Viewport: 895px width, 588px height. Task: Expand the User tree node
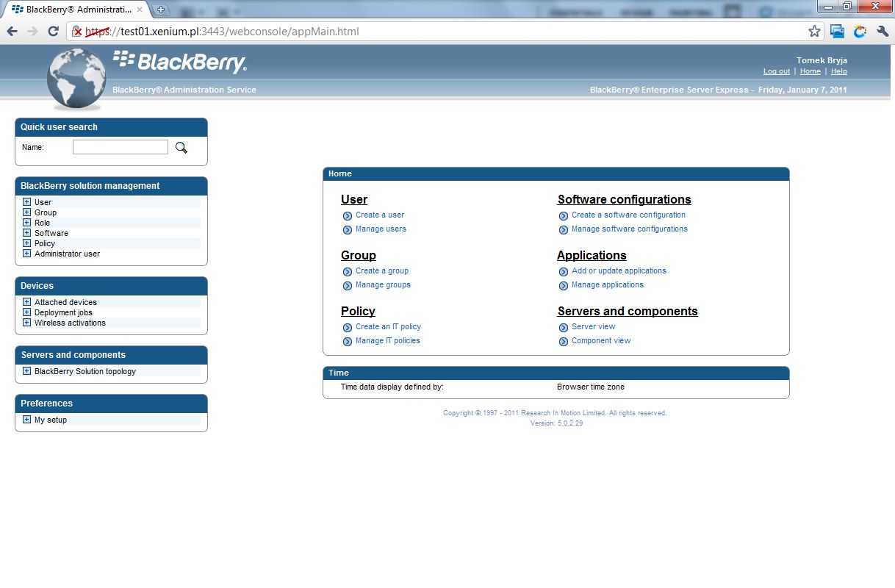[x=26, y=202]
